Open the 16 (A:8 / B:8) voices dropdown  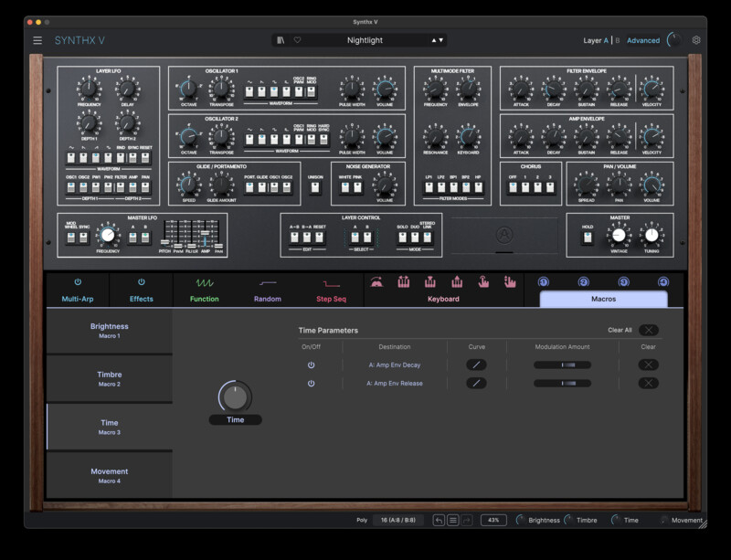tap(398, 520)
